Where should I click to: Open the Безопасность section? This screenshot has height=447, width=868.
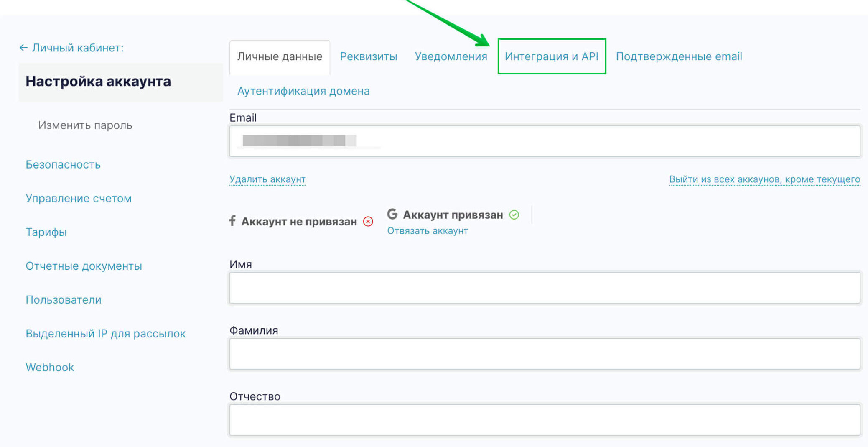(63, 165)
